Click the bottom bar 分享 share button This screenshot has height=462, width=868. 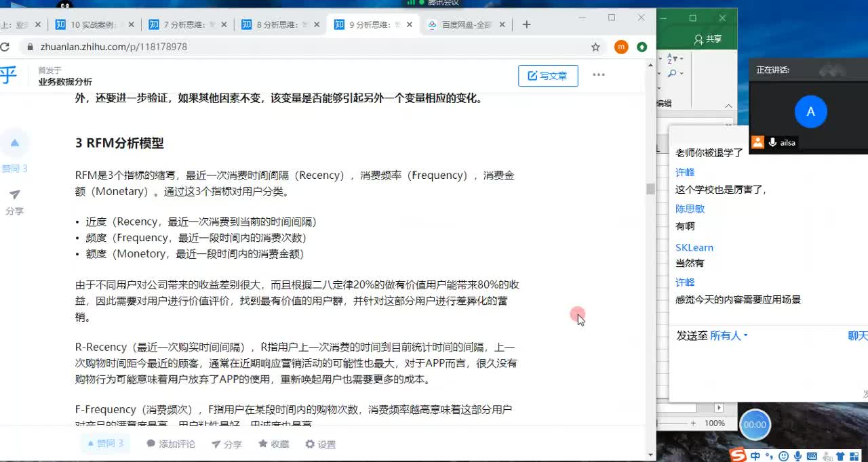(x=226, y=444)
